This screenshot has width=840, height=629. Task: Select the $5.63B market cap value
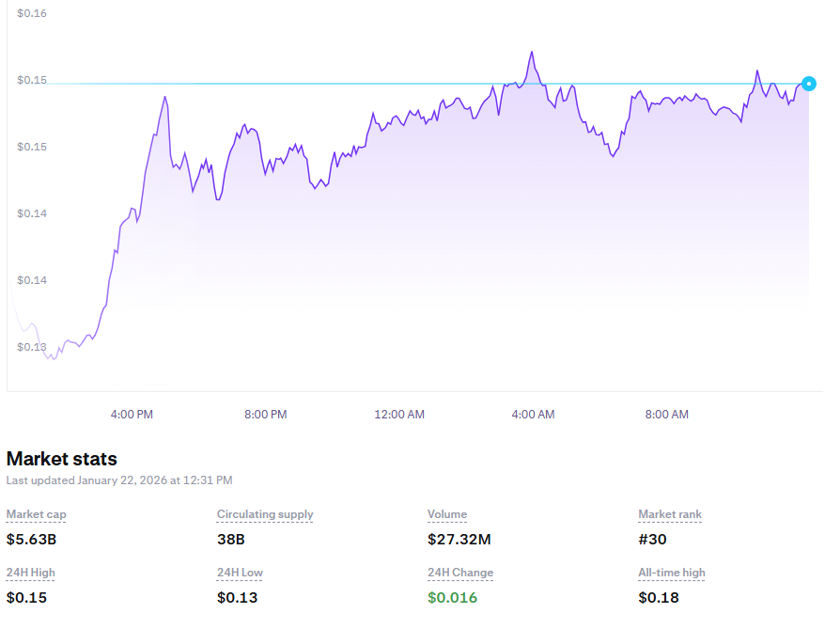point(31,540)
